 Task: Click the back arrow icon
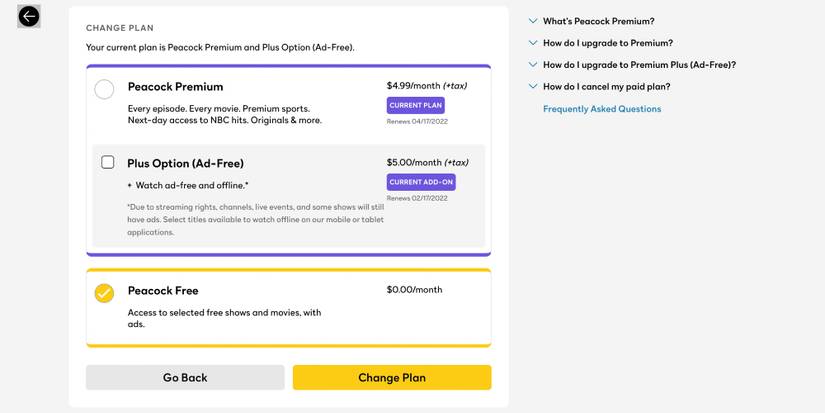(x=29, y=16)
